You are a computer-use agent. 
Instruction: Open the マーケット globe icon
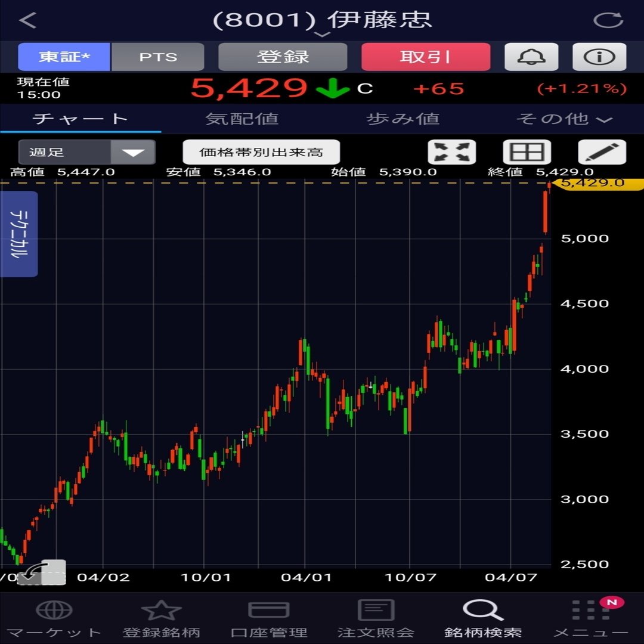(54, 611)
